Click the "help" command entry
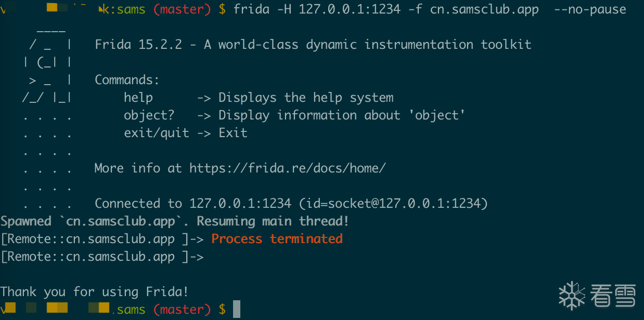Image resolution: width=644 pixels, height=320 pixels. tap(138, 98)
